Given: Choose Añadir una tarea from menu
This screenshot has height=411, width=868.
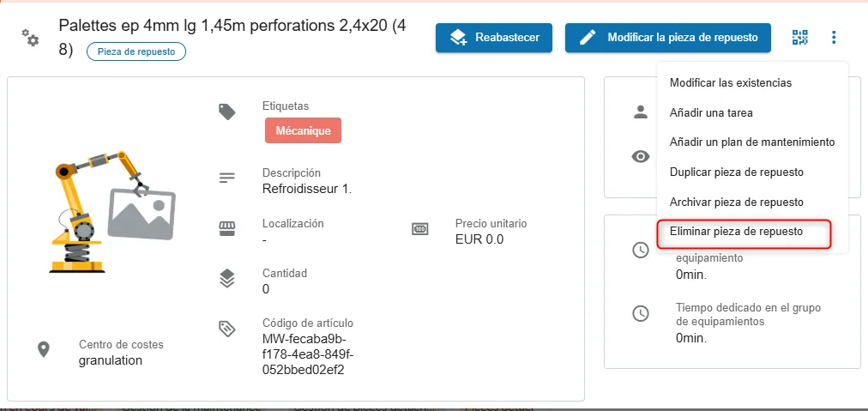Looking at the screenshot, I should click(x=711, y=112).
